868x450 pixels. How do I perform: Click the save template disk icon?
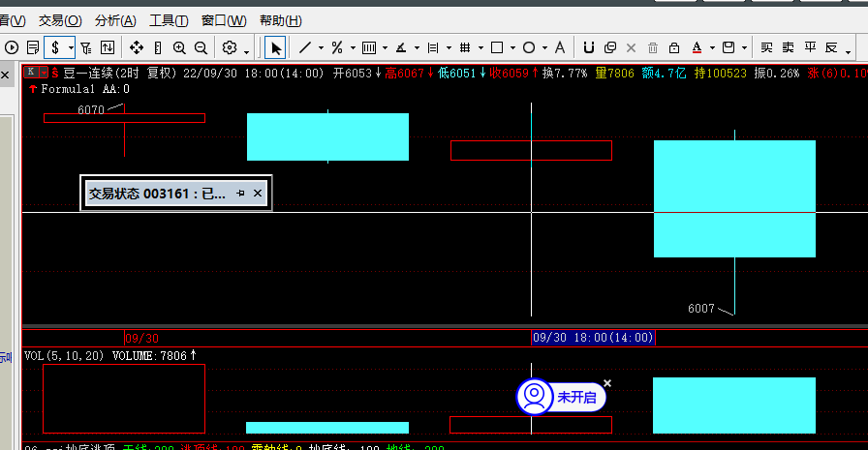pyautogui.click(x=728, y=47)
